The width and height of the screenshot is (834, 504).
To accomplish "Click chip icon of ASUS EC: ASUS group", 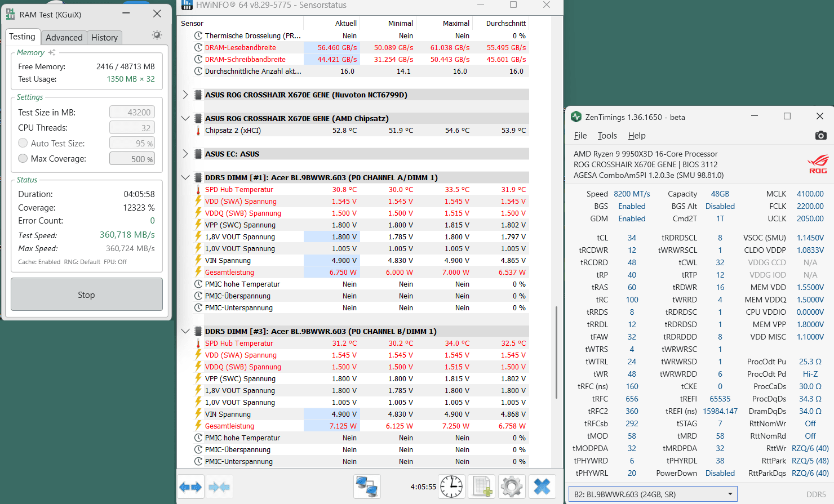I will (x=198, y=154).
